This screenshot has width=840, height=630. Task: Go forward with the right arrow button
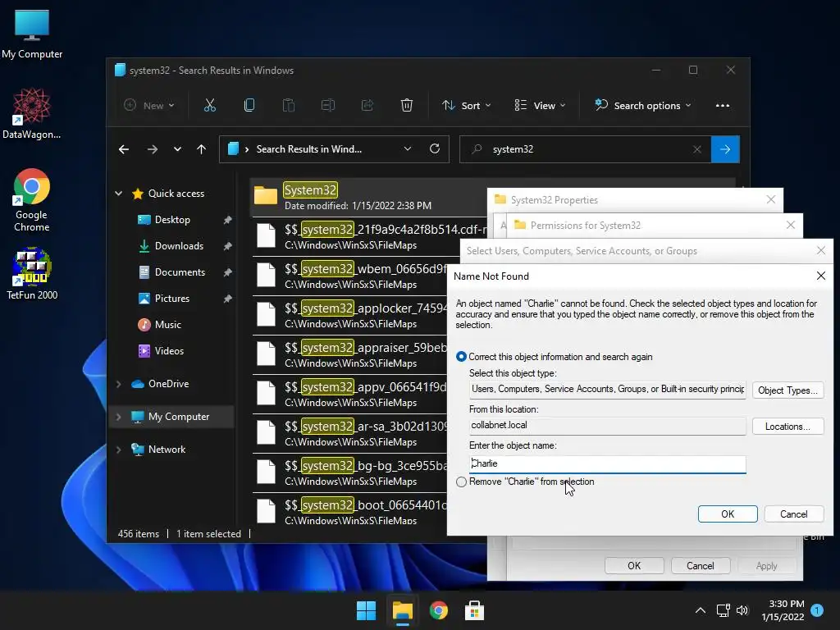153,149
